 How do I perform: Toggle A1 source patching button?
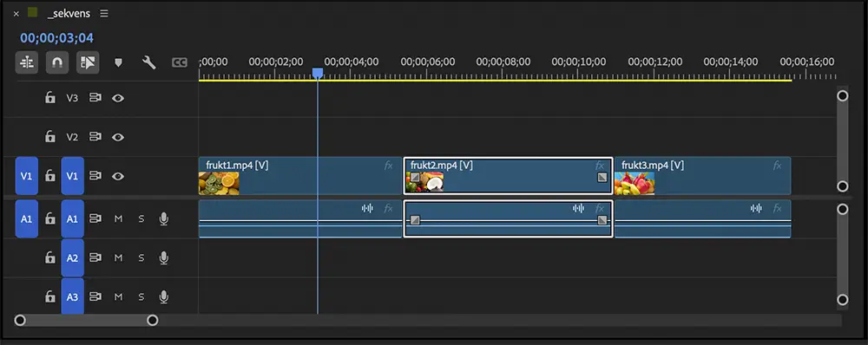(27, 219)
